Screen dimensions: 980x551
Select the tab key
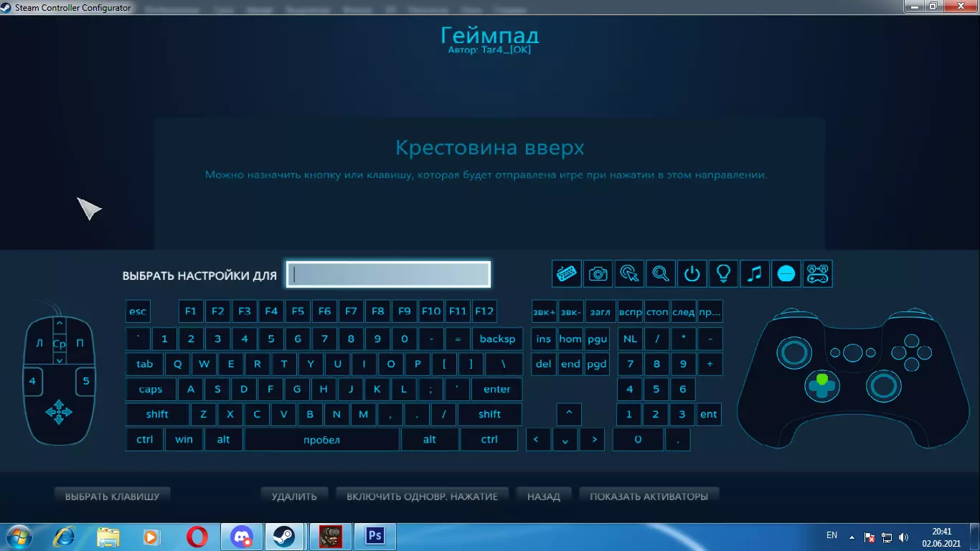(145, 364)
